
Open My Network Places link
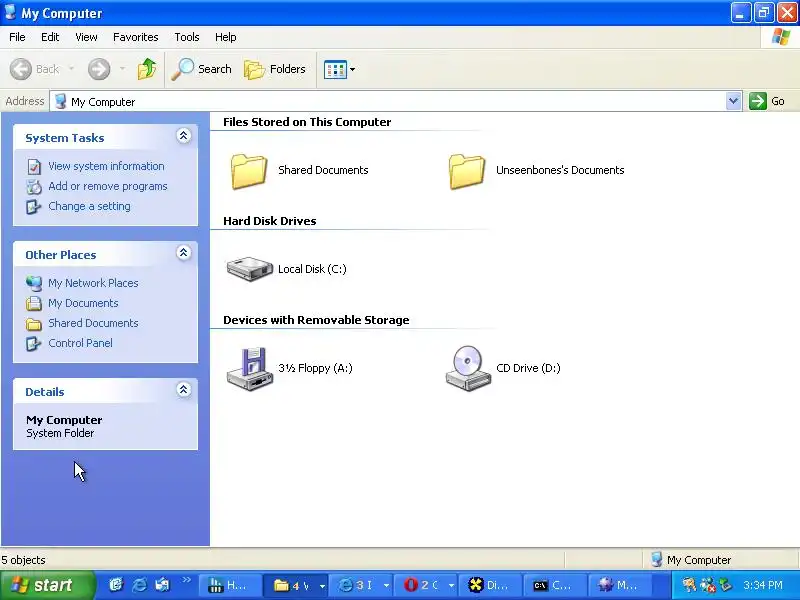[x=93, y=283]
